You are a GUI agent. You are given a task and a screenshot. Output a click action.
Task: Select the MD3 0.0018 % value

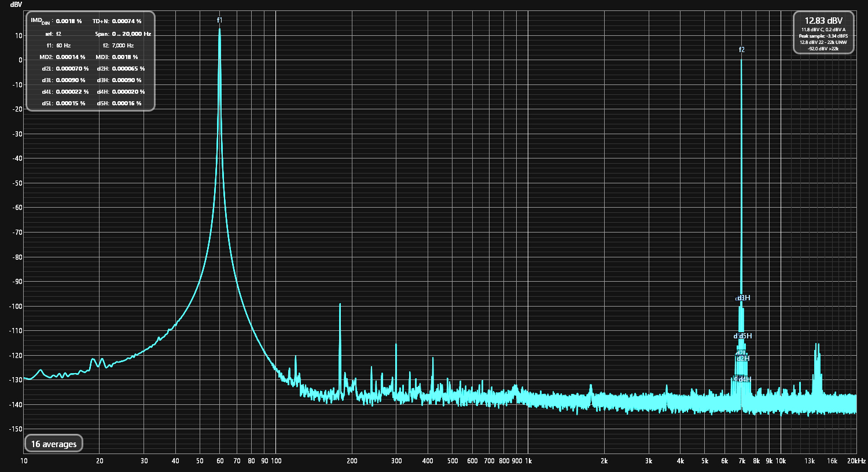coord(124,57)
